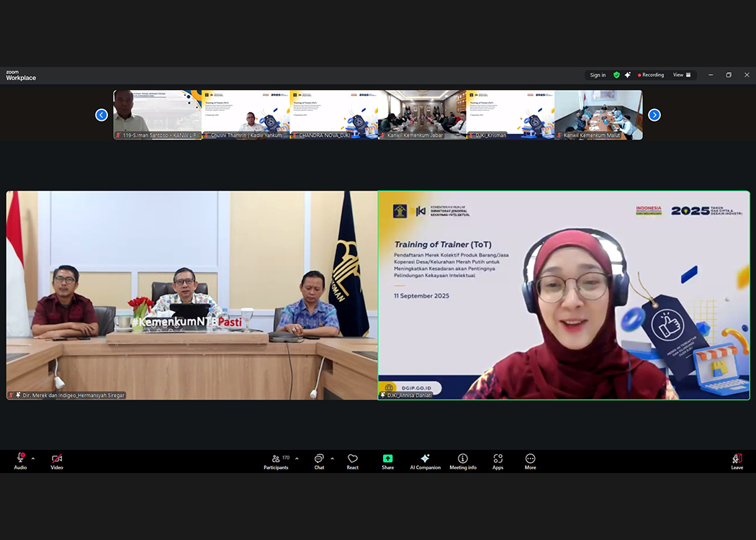756x540 pixels.
Task: Expand the caret next to Chat
Action: click(332, 459)
